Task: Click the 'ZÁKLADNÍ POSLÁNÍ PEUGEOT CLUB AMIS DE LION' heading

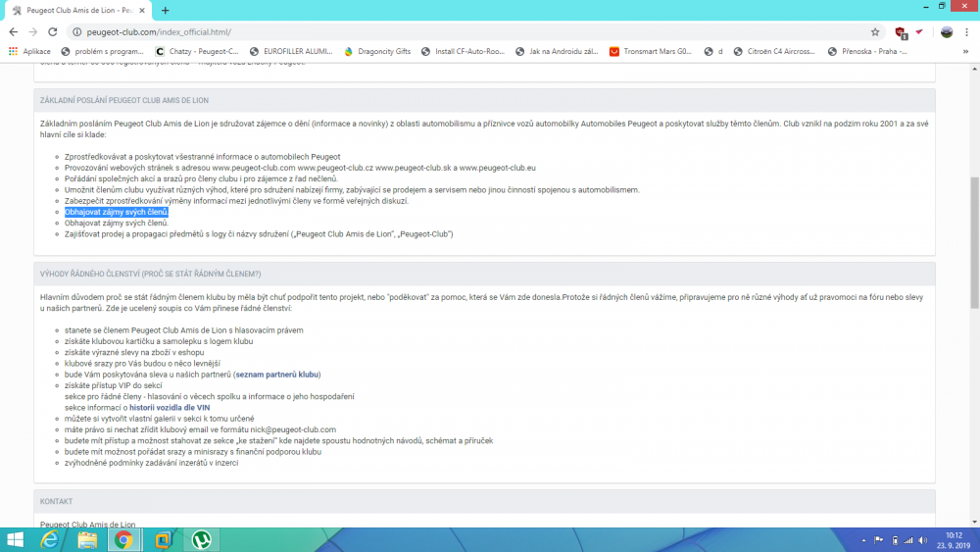Action: pos(124,100)
